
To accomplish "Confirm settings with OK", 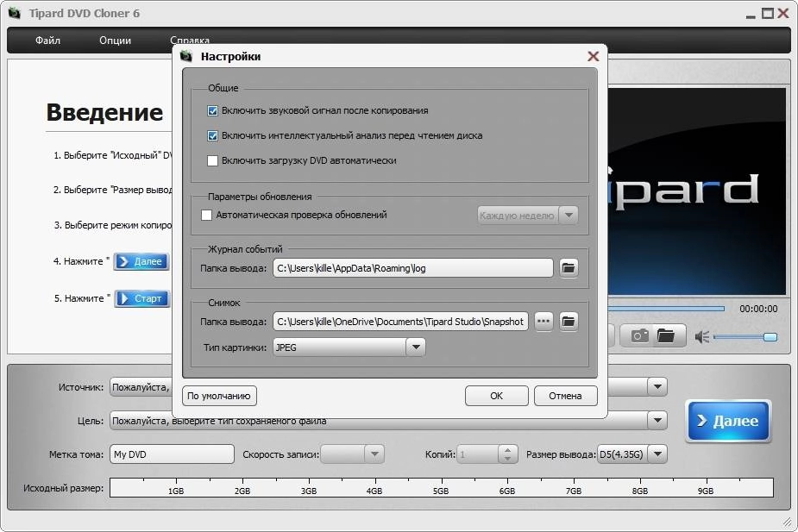I will tap(497, 396).
